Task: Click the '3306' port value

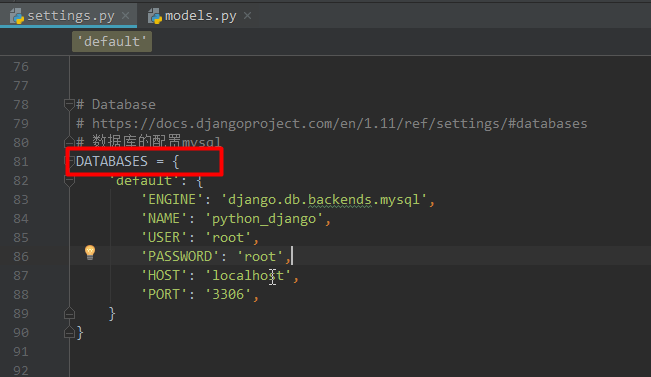Action: point(228,294)
